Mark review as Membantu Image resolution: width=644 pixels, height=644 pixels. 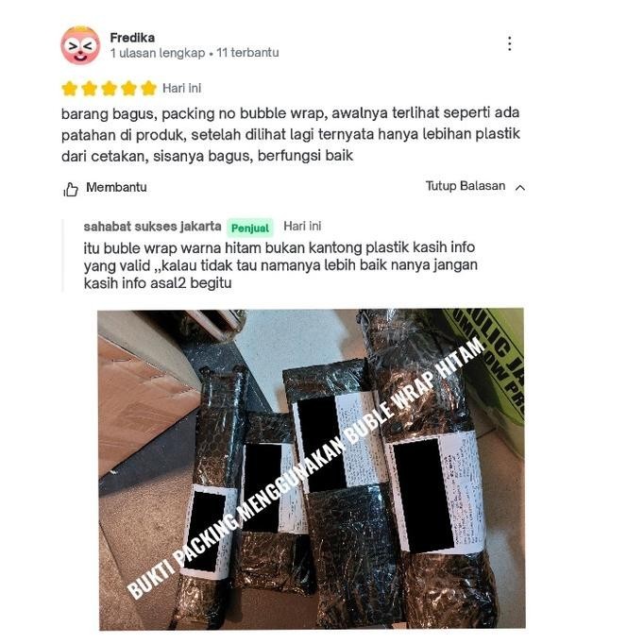coord(116,187)
